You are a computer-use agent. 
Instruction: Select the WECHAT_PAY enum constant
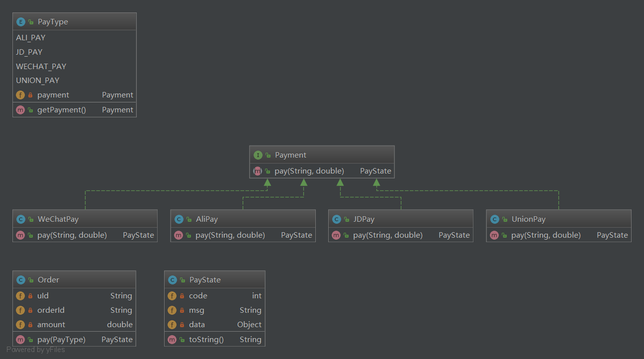(41, 67)
